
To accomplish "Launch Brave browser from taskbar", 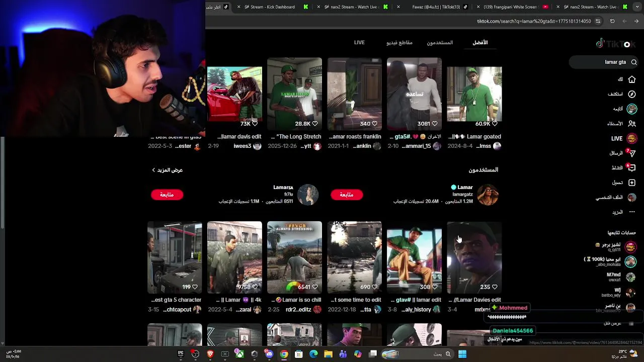I will point(210,354).
